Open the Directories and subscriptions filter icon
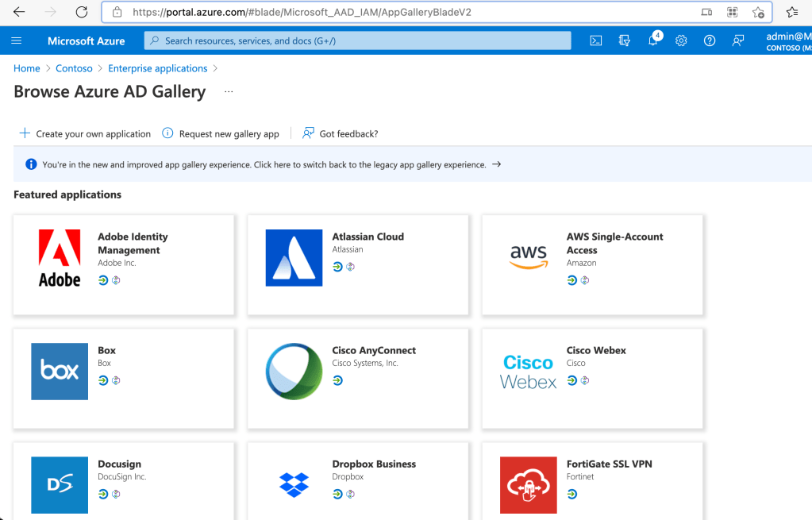The width and height of the screenshot is (812, 520). point(625,40)
